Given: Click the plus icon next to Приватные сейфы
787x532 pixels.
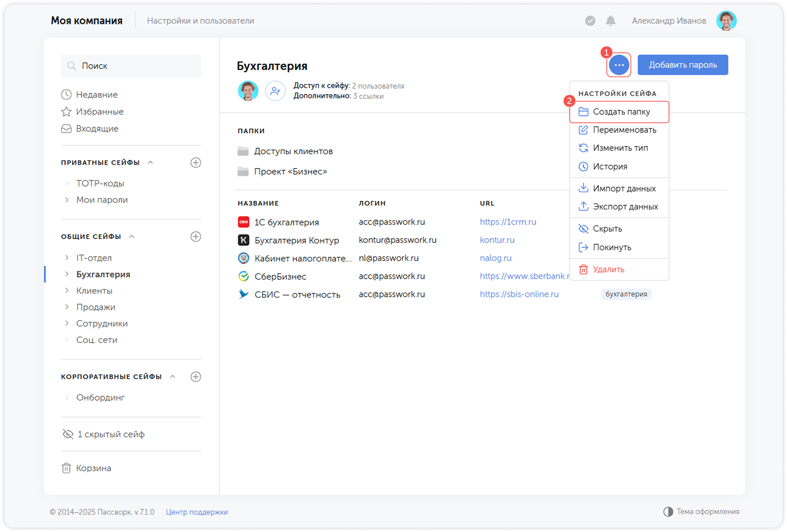Looking at the screenshot, I should pyautogui.click(x=196, y=162).
